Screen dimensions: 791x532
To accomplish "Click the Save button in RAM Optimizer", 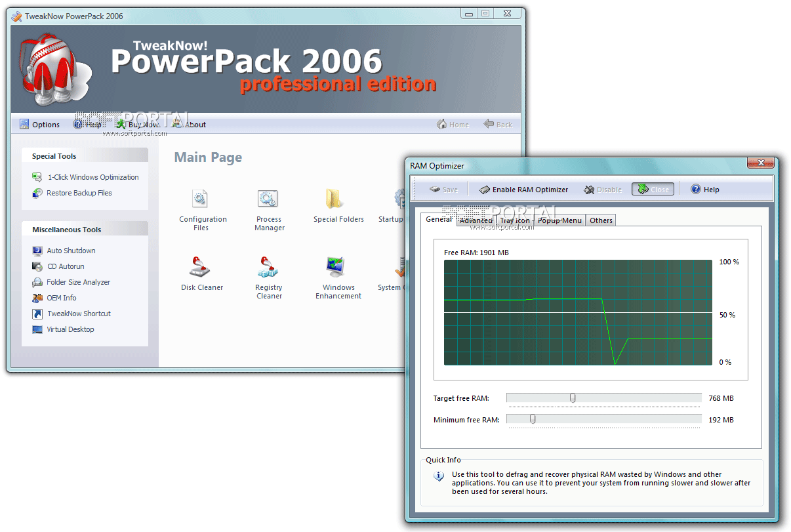I will click(443, 190).
